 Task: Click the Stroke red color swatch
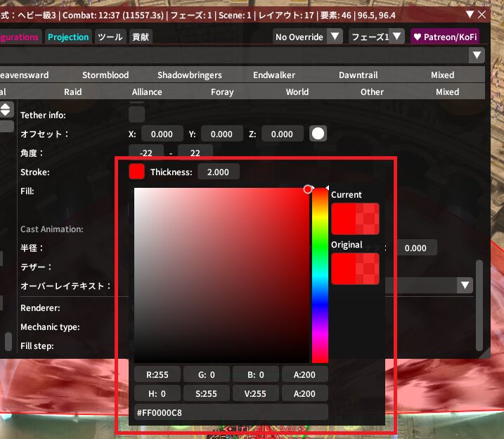(x=137, y=172)
